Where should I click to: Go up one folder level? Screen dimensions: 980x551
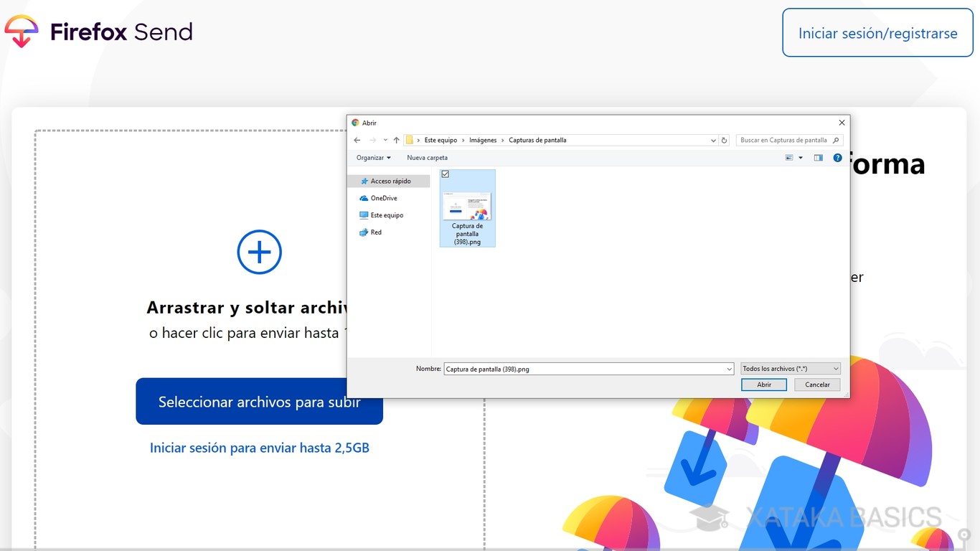(x=395, y=140)
